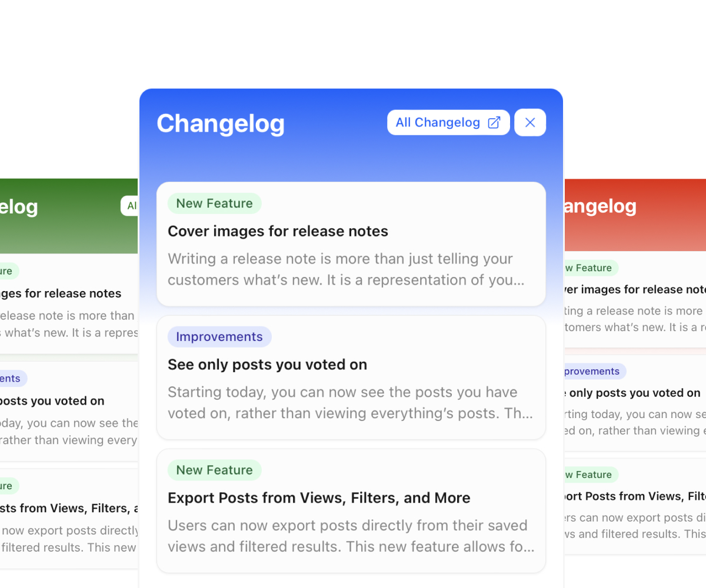Open the voted-on posts entry in green widget
The height and width of the screenshot is (588, 706).
tap(53, 401)
